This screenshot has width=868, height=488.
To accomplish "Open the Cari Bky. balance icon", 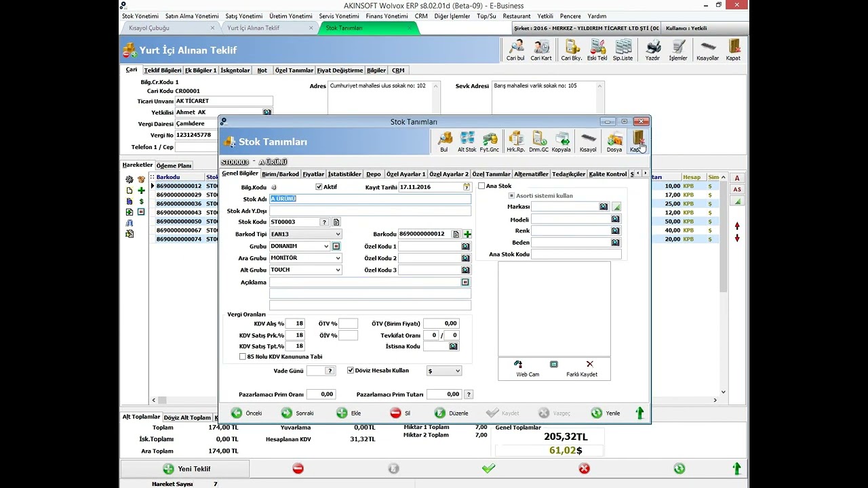I will 572,50.
